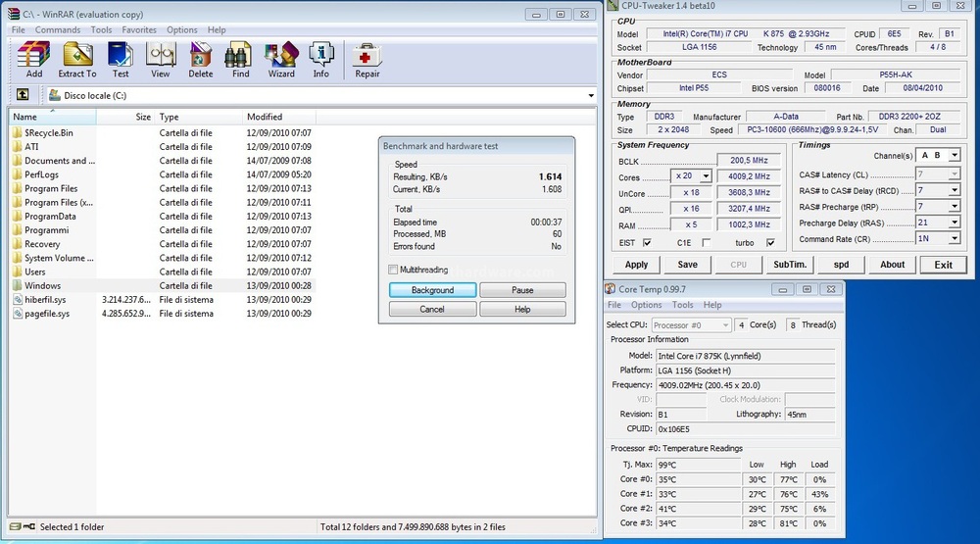The width and height of the screenshot is (980, 544).
Task: Click the Extract To toolbar icon
Action: (x=77, y=55)
